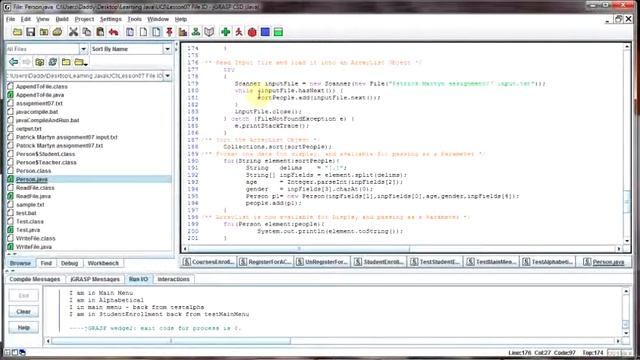
Task: Click the red ladybug Debug icon
Action: (252, 32)
